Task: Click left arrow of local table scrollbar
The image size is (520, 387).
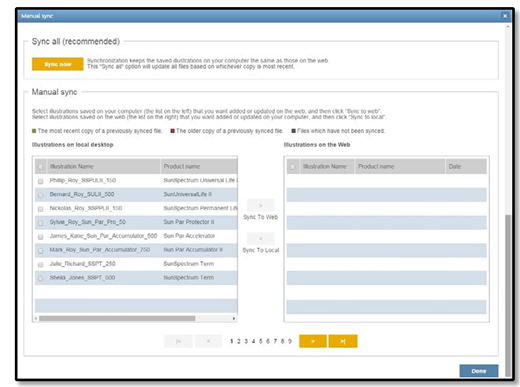Action: point(36,318)
